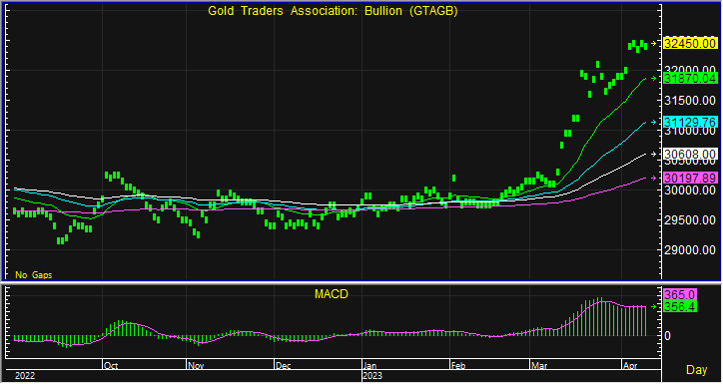Click the magenta arrow marker beside 30197.89
Viewport: 723px width, 384px height.
653,178
